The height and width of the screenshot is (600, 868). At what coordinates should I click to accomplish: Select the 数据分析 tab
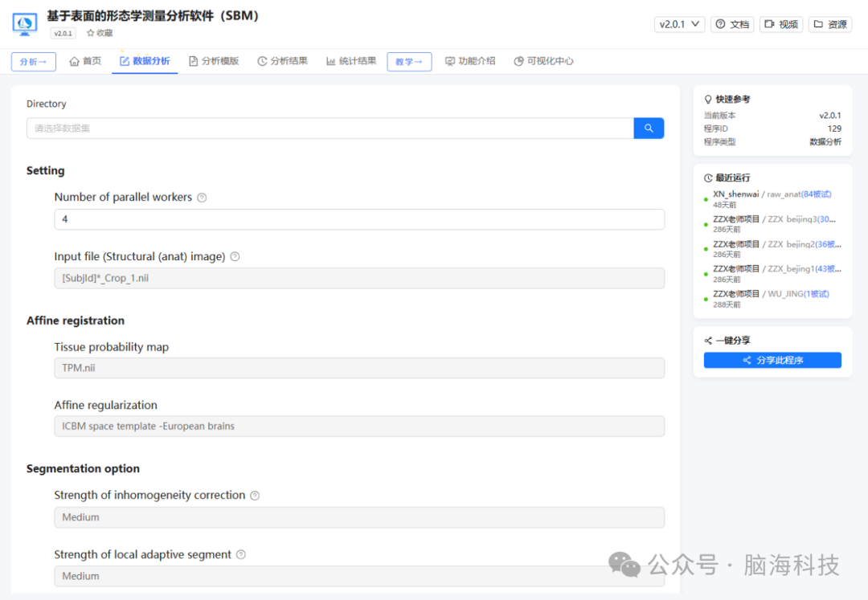pyautogui.click(x=145, y=61)
